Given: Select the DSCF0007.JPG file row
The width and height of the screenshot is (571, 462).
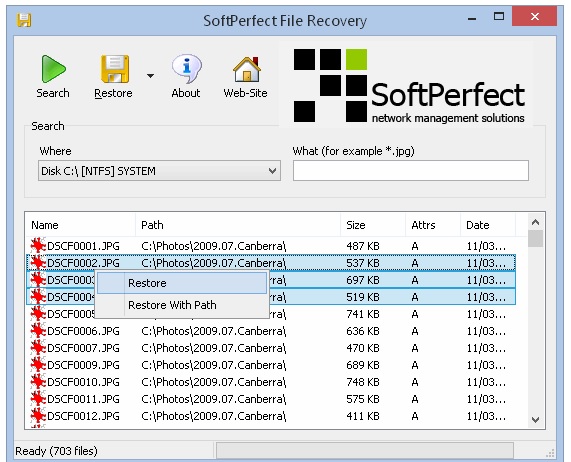Looking at the screenshot, I should pyautogui.click(x=271, y=348).
